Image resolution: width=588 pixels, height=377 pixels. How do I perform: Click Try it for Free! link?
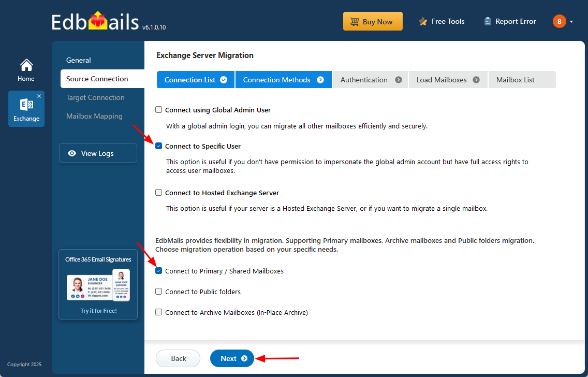pyautogui.click(x=99, y=311)
